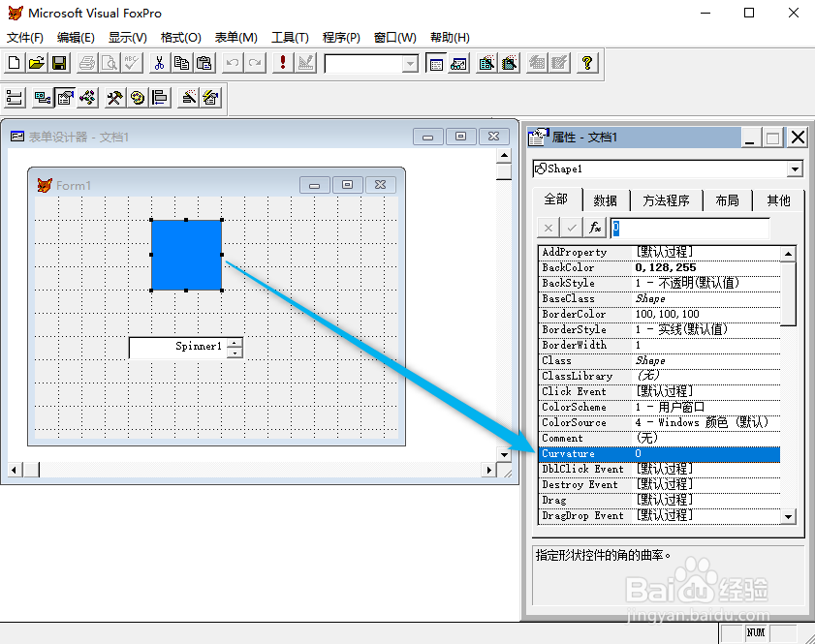Click the Spinner1 down arrow
This screenshot has width=815, height=644.
235,353
